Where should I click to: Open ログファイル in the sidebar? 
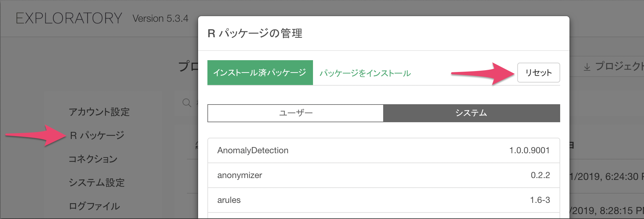(94, 206)
